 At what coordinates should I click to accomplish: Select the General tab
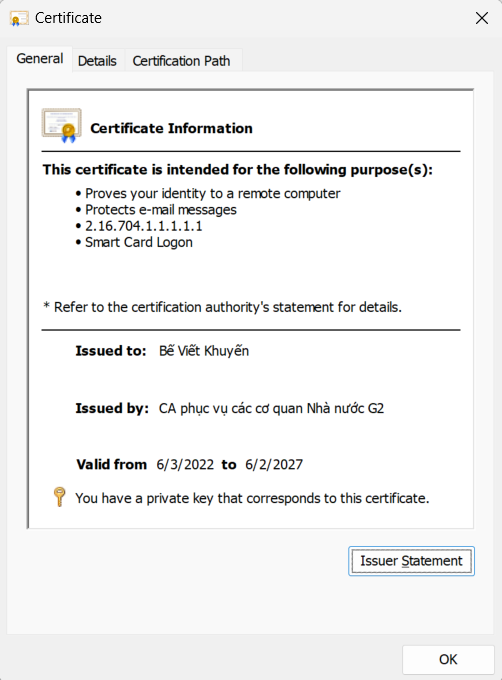[x=39, y=59]
